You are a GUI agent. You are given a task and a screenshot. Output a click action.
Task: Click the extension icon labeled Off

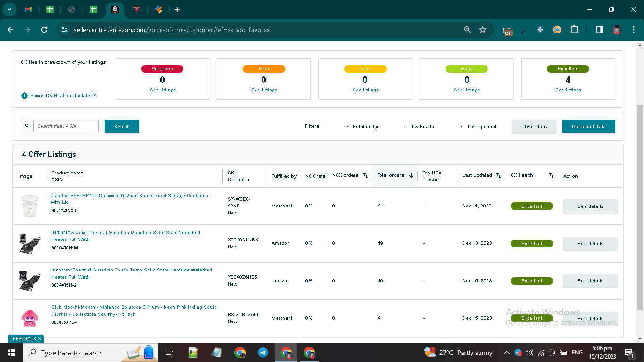507,31
